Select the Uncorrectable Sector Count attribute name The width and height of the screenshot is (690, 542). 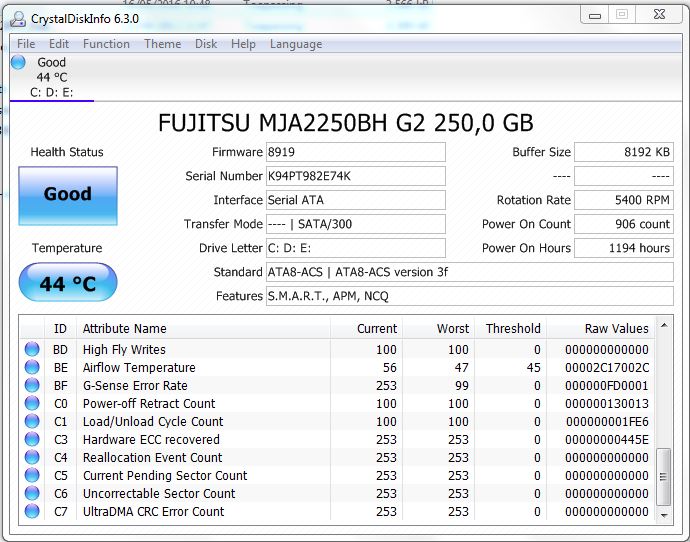(159, 494)
